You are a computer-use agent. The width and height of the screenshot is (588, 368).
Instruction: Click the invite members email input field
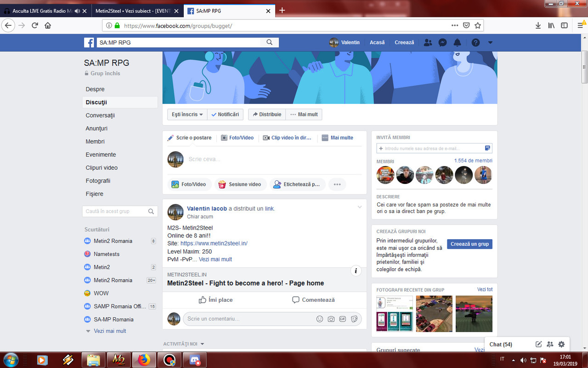pos(434,149)
